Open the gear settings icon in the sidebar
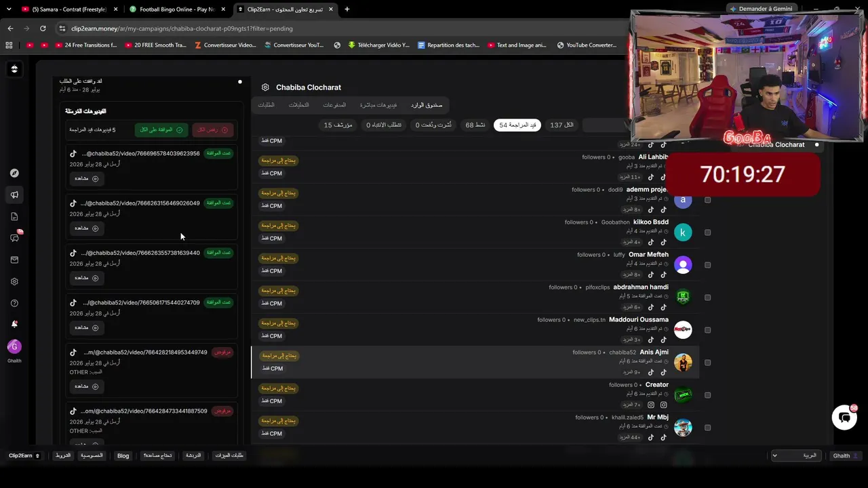The width and height of the screenshot is (868, 488). (x=14, y=281)
